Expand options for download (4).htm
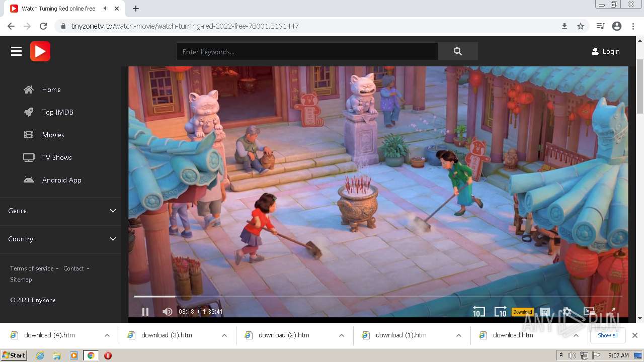The height and width of the screenshot is (362, 644). [107, 335]
